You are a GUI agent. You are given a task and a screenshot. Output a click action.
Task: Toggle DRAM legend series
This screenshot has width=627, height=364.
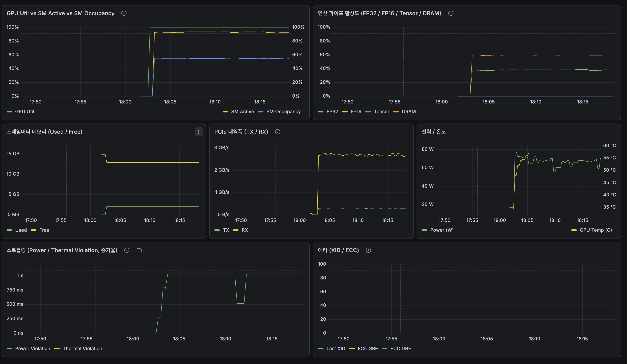tap(409, 112)
